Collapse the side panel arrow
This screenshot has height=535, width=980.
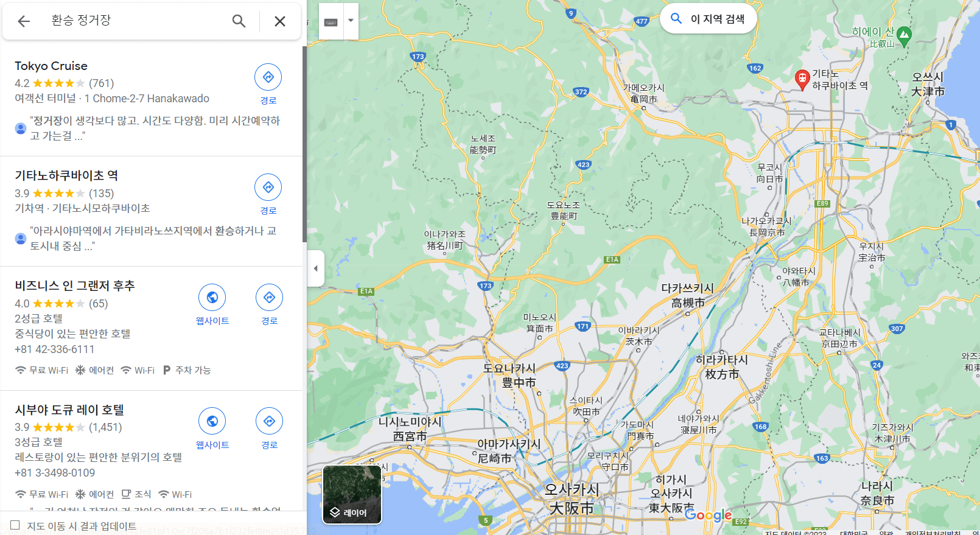click(x=315, y=268)
